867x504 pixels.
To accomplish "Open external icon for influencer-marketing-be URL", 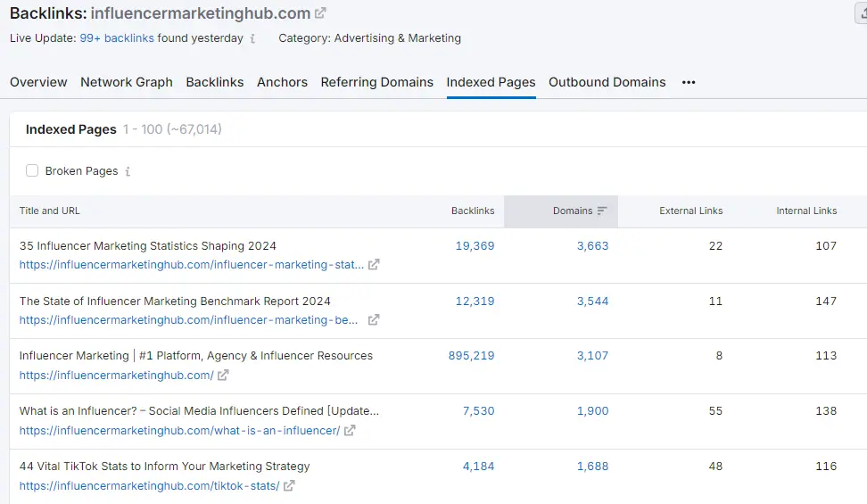I will 374,320.
